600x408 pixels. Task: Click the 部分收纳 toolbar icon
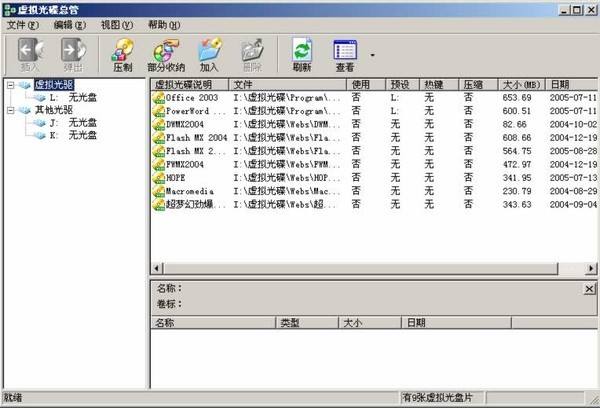tap(166, 50)
